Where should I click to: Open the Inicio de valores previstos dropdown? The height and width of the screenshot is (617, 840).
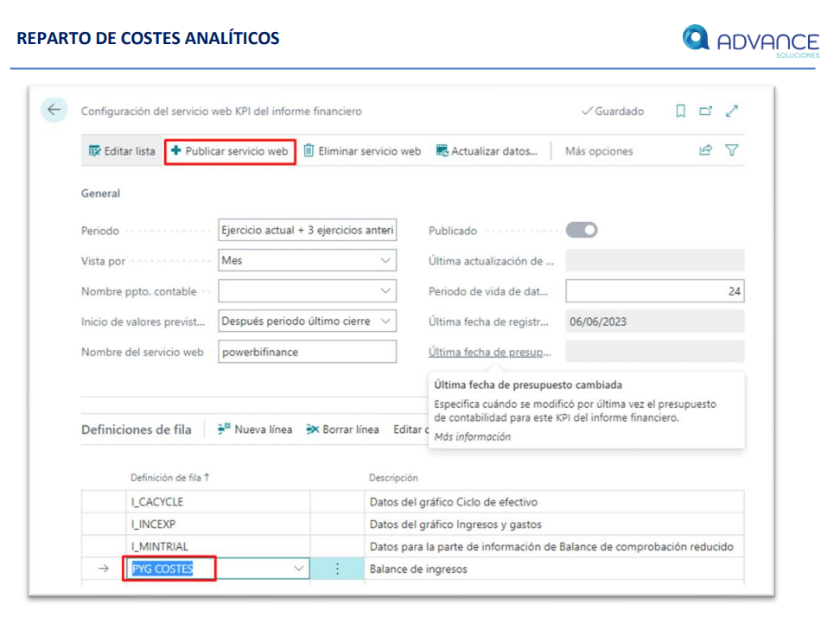[x=384, y=321]
